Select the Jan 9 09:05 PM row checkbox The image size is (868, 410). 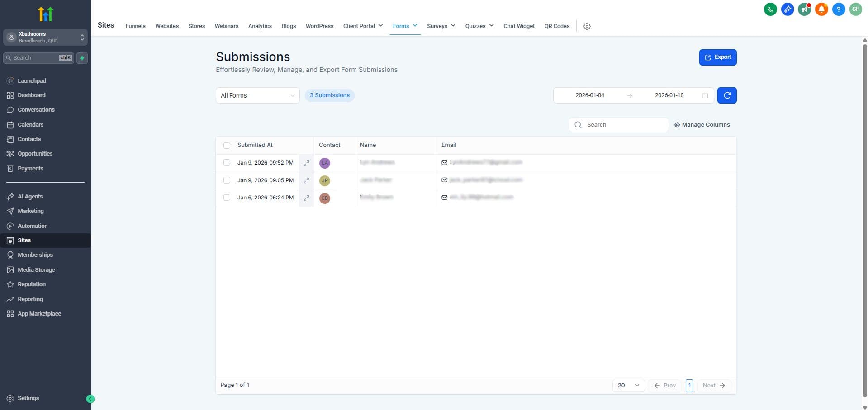coord(227,180)
